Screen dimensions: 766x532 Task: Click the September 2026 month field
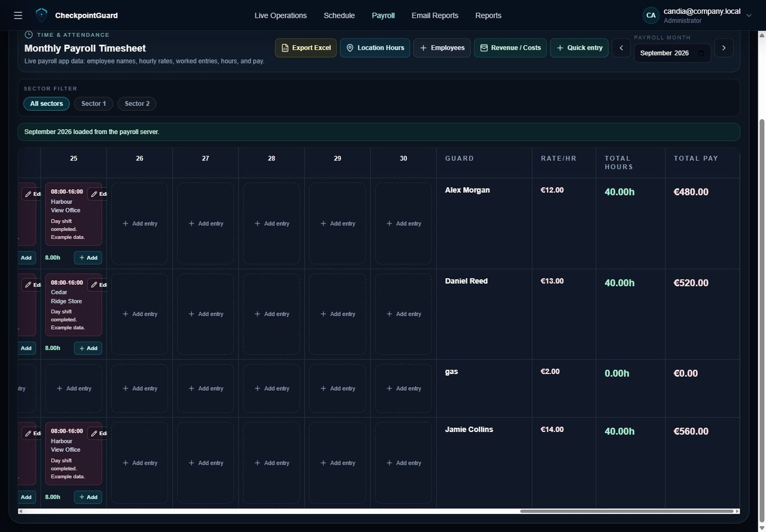click(x=673, y=53)
